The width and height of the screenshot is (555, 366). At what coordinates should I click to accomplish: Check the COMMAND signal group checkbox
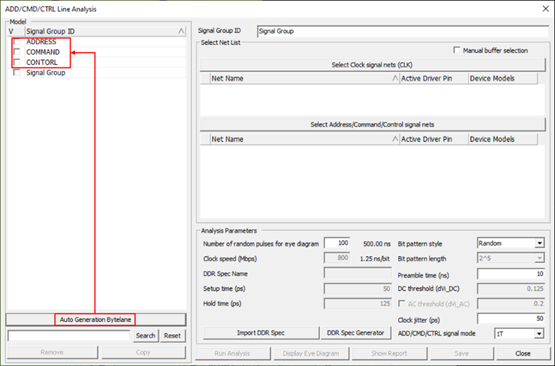pos(17,52)
